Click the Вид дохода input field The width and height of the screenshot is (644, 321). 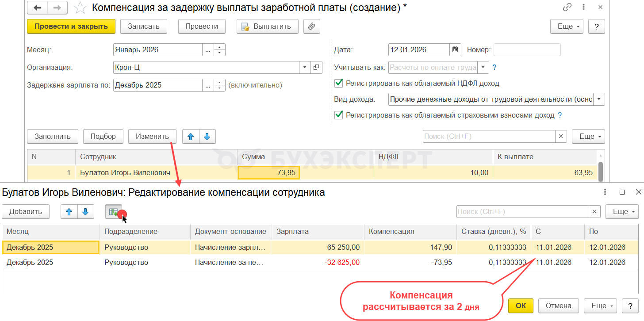(x=491, y=99)
